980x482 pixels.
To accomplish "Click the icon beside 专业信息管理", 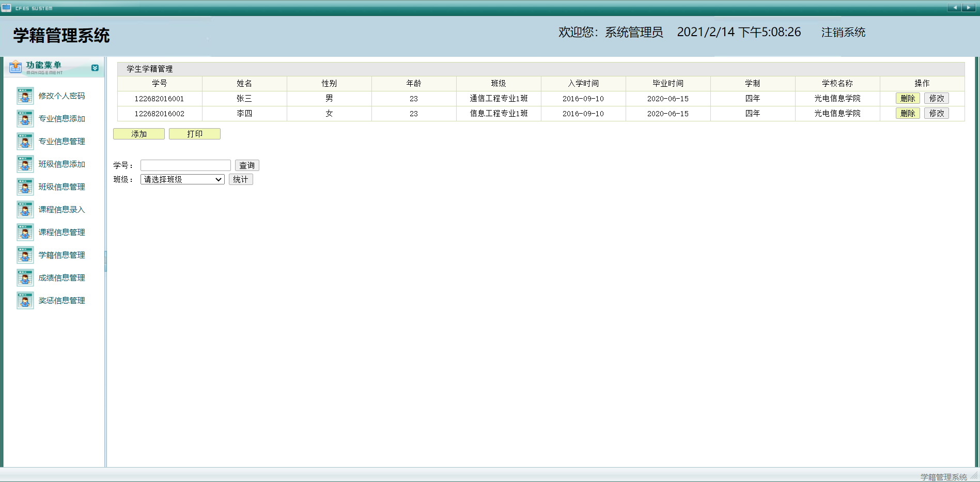I will [25, 142].
